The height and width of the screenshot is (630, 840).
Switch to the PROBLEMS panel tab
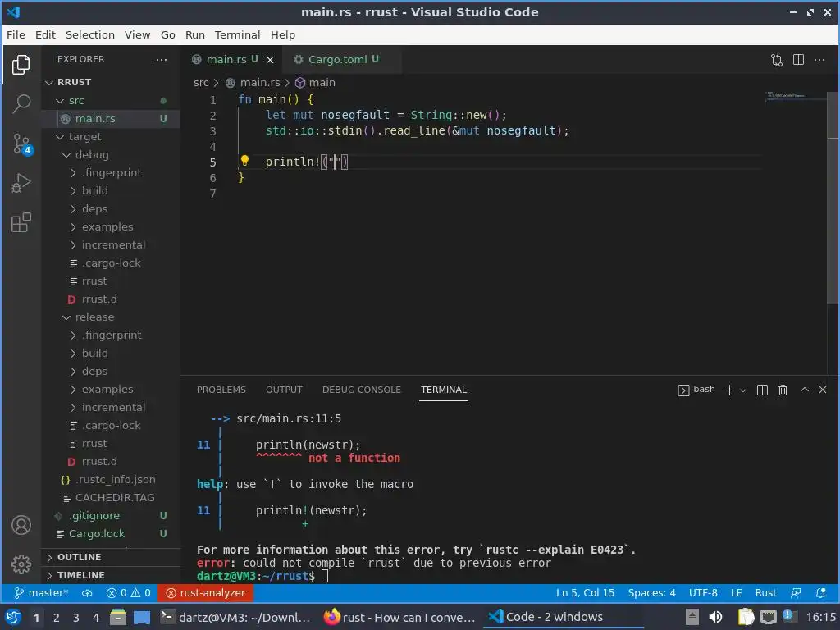tap(221, 390)
